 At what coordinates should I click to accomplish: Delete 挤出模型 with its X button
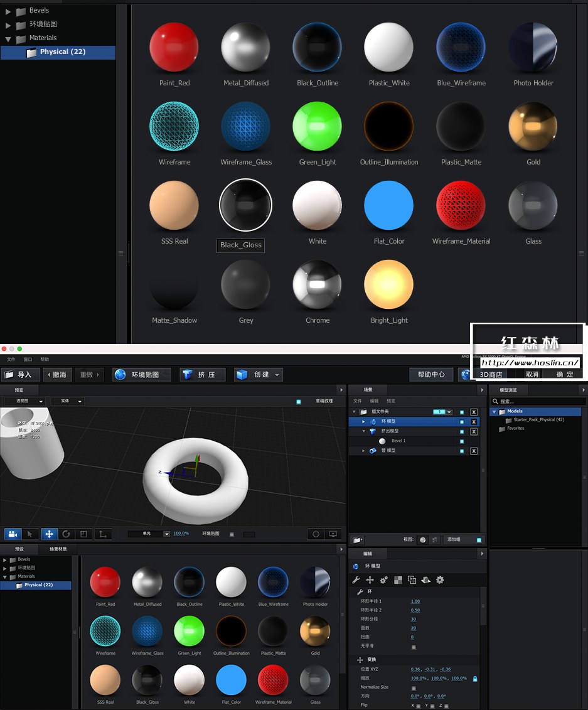[474, 431]
